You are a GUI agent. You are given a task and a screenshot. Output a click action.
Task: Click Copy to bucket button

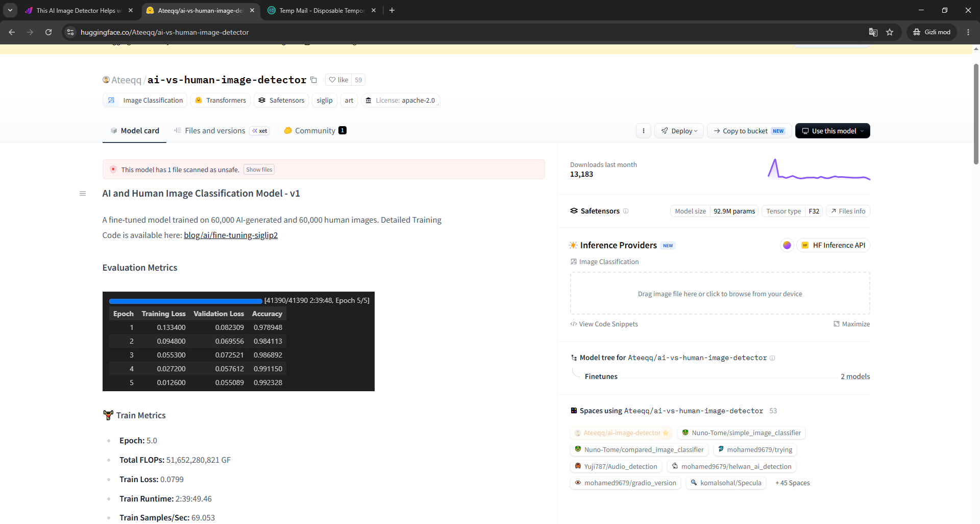[x=749, y=131]
